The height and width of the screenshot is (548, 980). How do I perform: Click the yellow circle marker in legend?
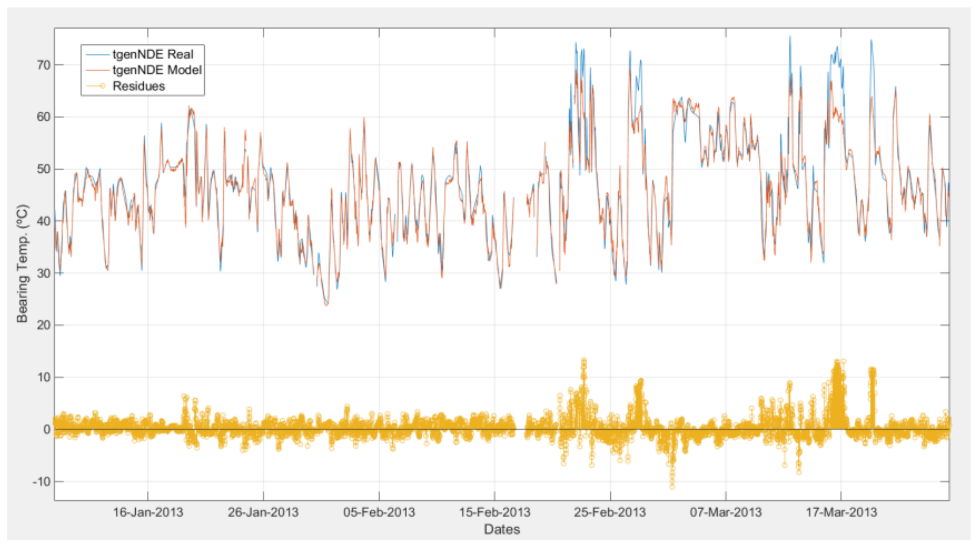pos(102,86)
